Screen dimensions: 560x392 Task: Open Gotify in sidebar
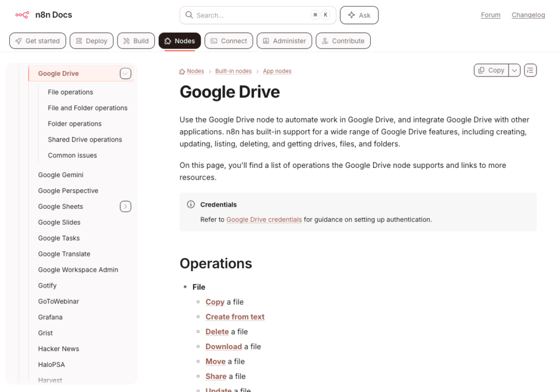[x=48, y=285]
